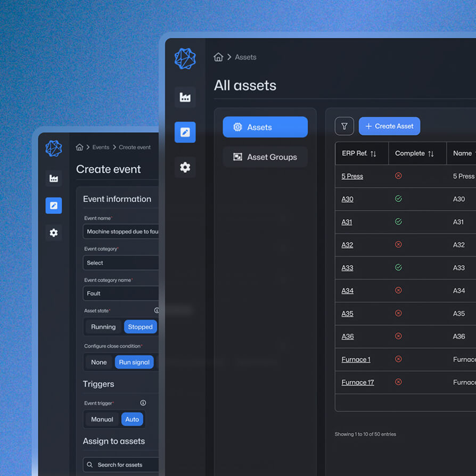Click the edit pencil icon in the Create event sidebar
This screenshot has width=476, height=476.
click(x=53, y=206)
